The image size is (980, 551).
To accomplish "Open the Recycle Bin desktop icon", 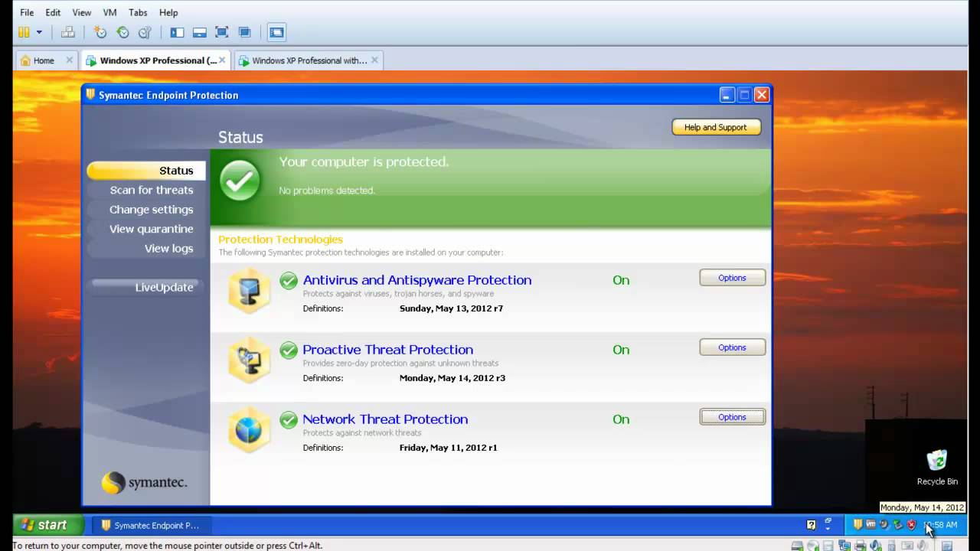I will click(937, 468).
